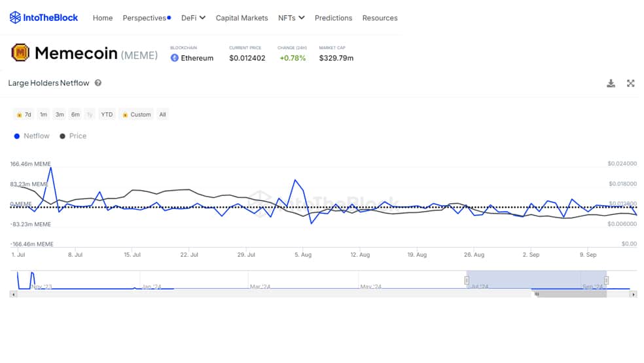Select the Custom time range
644x363 pixels.
click(x=137, y=115)
